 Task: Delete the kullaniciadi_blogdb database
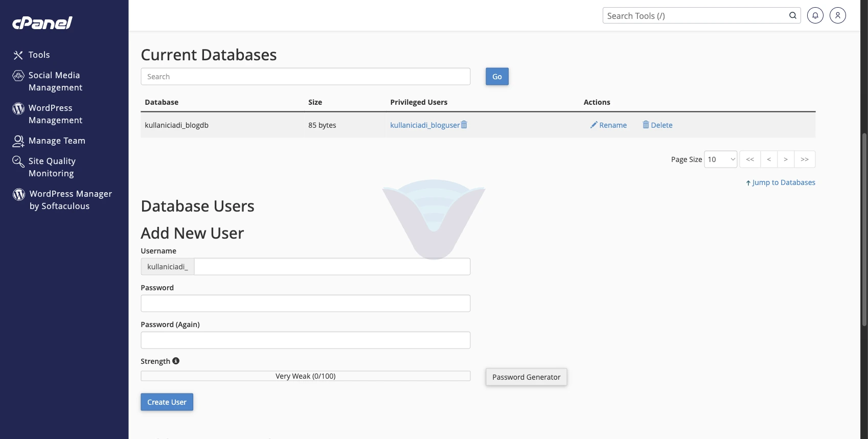coord(657,125)
